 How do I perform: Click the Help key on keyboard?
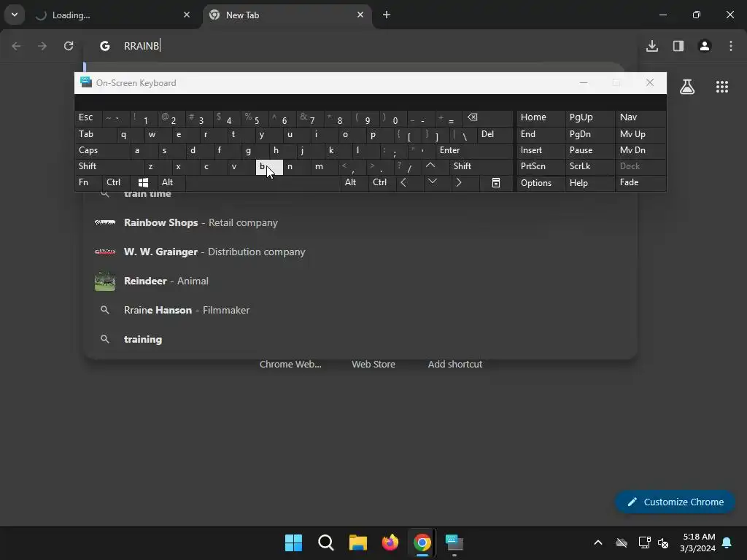click(589, 183)
